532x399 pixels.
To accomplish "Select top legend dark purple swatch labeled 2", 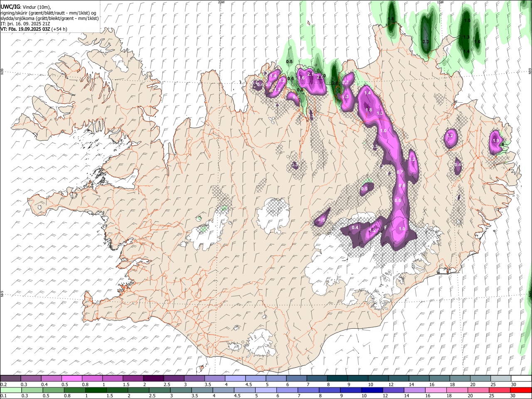I will 153,378.
